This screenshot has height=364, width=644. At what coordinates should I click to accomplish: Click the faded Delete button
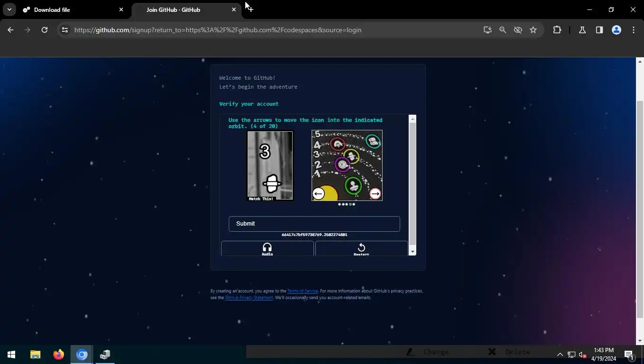(x=510, y=352)
